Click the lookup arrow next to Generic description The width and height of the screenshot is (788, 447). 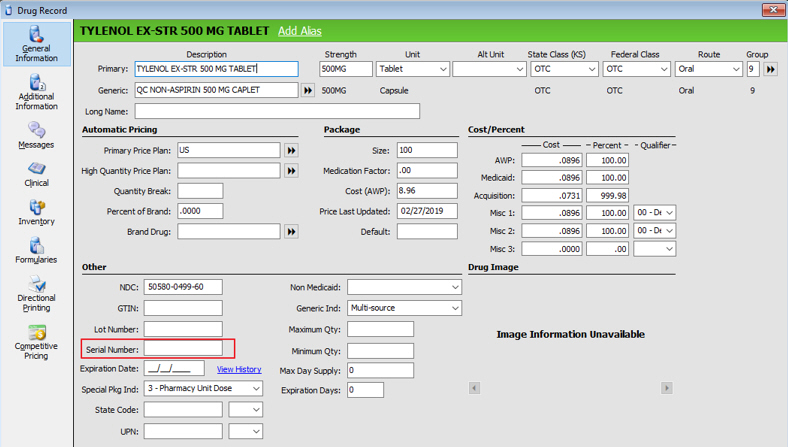pyautogui.click(x=308, y=91)
